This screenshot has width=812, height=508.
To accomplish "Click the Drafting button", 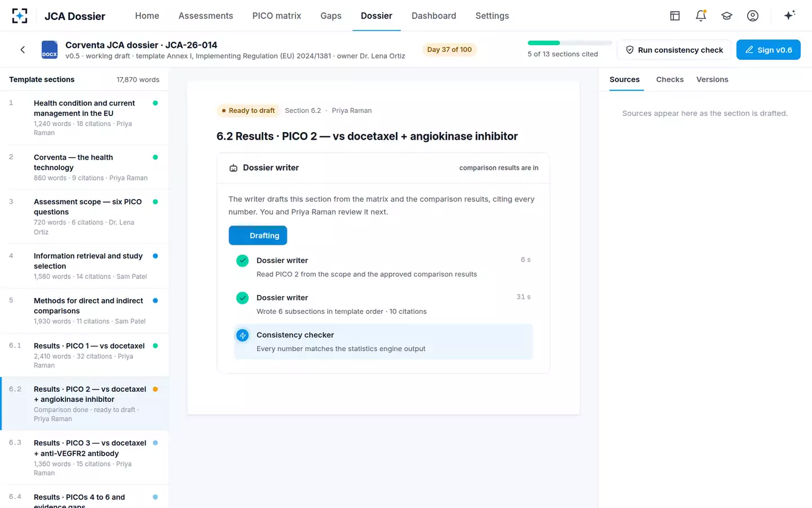I will (x=258, y=235).
